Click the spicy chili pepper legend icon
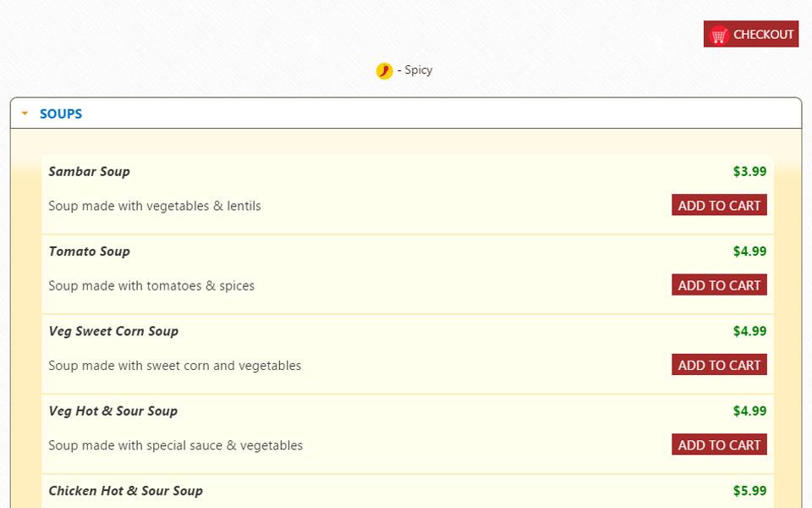 coord(384,70)
